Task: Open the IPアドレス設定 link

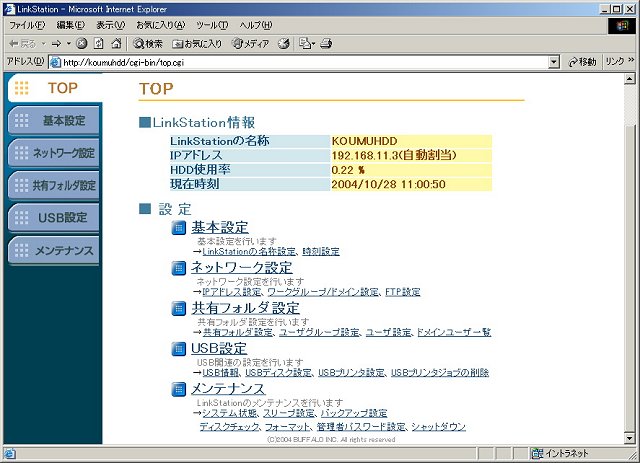Action: (231, 292)
